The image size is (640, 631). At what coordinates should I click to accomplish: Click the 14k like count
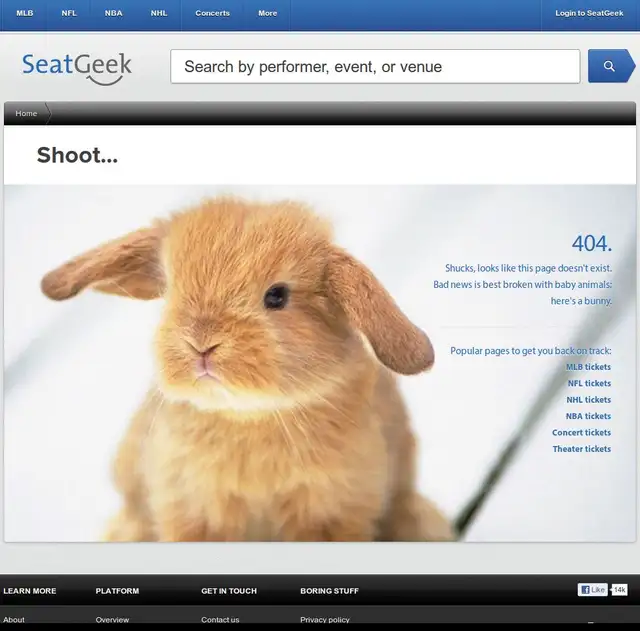619,589
